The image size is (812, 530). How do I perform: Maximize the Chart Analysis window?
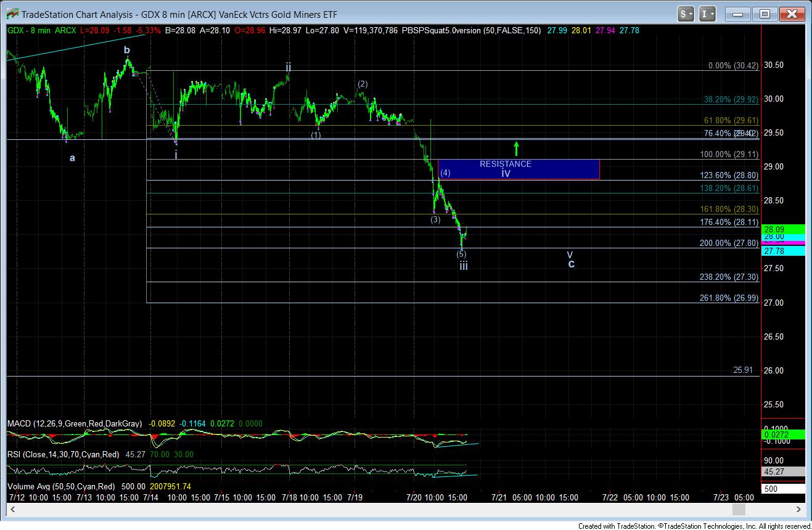coord(765,13)
